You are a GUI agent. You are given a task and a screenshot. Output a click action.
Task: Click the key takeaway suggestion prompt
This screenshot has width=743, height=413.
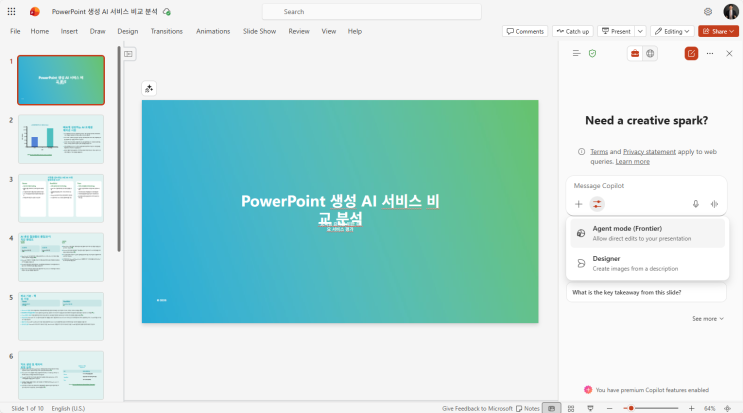point(646,293)
